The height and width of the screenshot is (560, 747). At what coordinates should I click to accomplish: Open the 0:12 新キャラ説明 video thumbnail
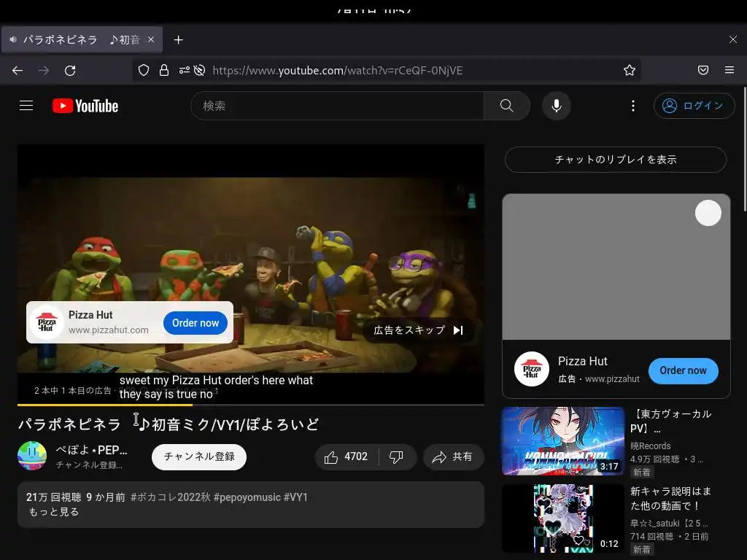pyautogui.click(x=563, y=518)
